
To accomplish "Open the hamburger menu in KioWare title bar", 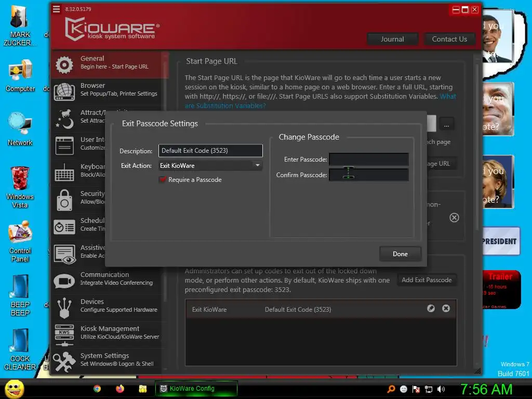I will coord(56,9).
